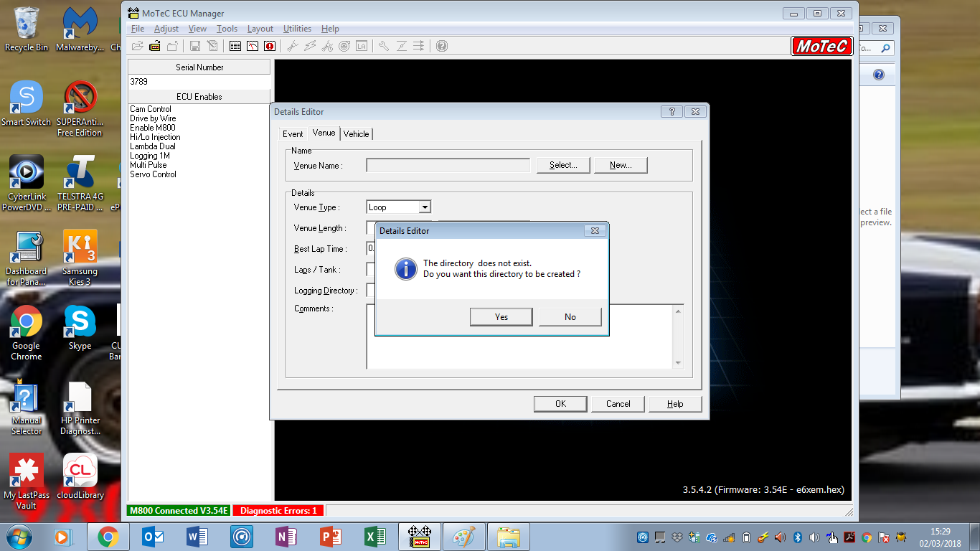Select Cam Control in ECU Enables
Viewport: 980px width, 551px height.
coord(151,109)
